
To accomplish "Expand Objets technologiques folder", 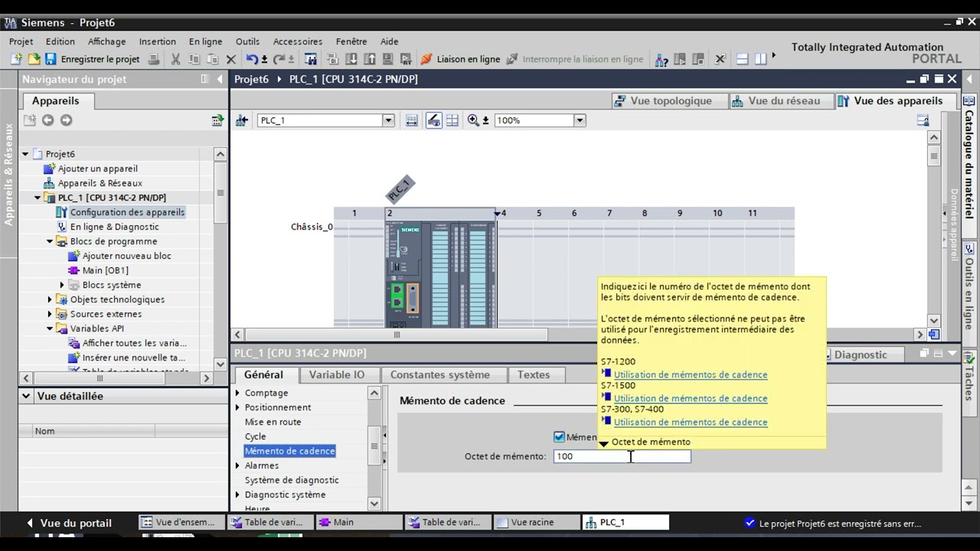I will tap(50, 299).
